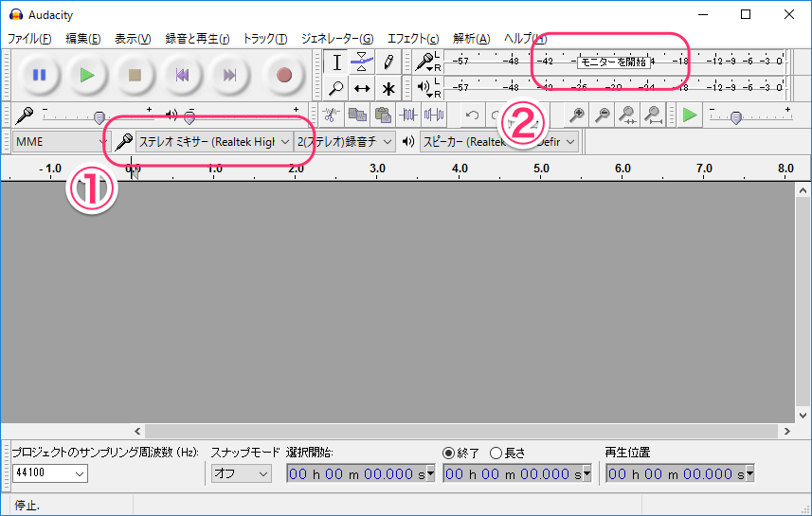Open the 編集(E) menu
The image size is (812, 516).
[x=82, y=38]
